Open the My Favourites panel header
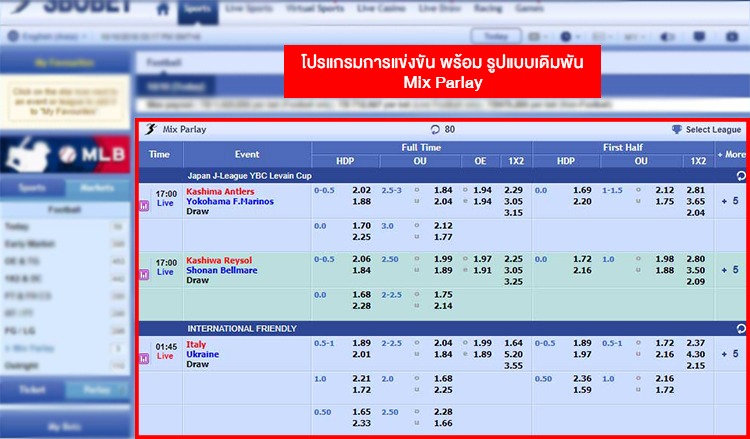Screen dimensions: 750x439 [65, 63]
